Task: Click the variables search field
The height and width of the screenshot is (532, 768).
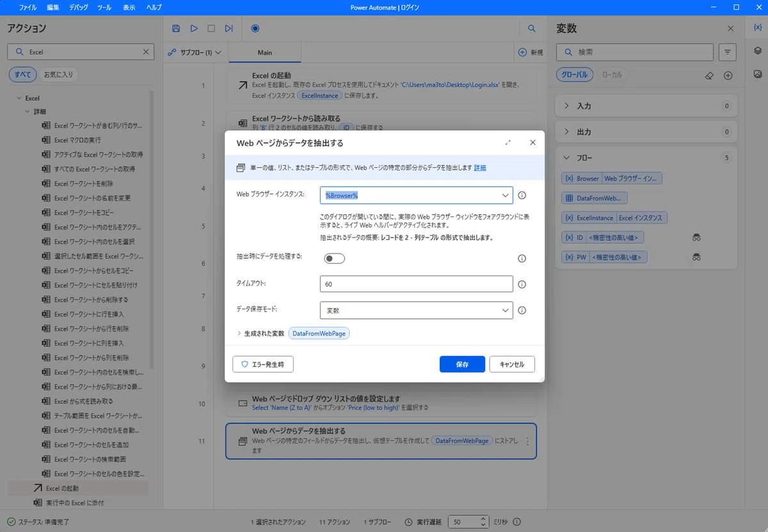Action: click(635, 52)
